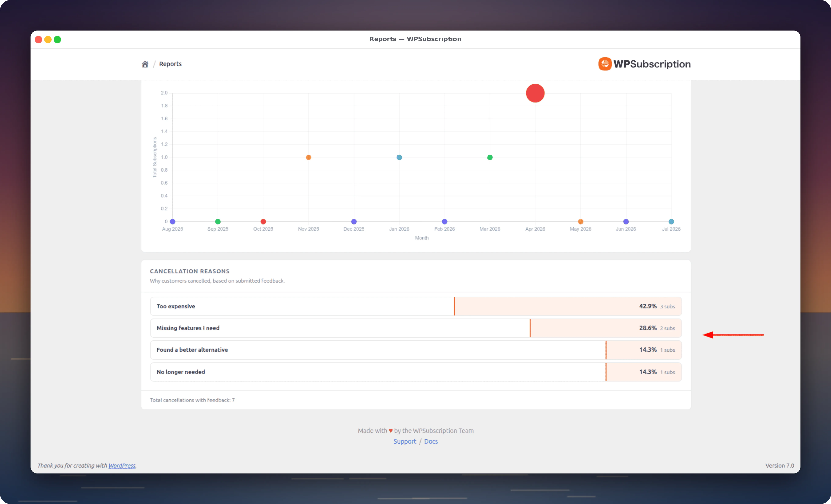Select the 'No longer needed' row
The image size is (831, 504).
416,372
